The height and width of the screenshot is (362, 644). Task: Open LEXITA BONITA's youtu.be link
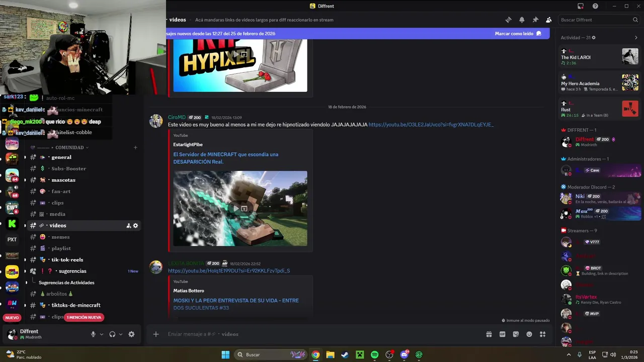point(229,270)
